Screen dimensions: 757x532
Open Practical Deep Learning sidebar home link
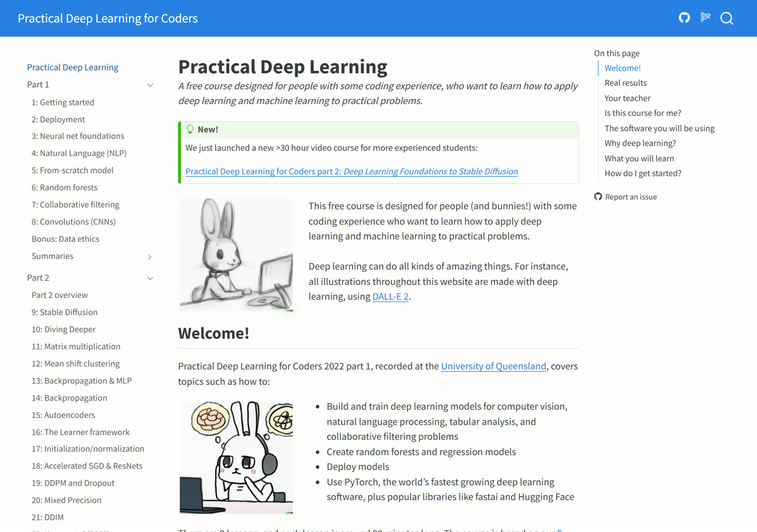tap(73, 67)
